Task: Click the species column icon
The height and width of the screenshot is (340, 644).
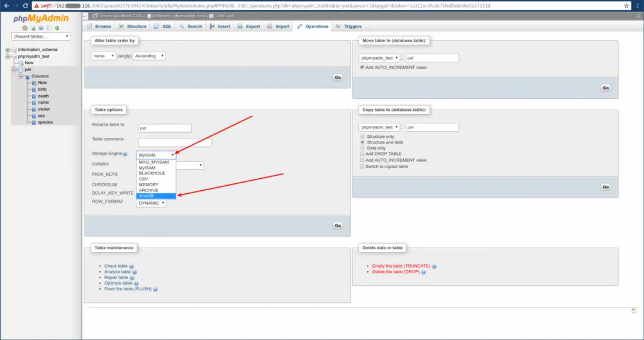Action: click(x=34, y=123)
